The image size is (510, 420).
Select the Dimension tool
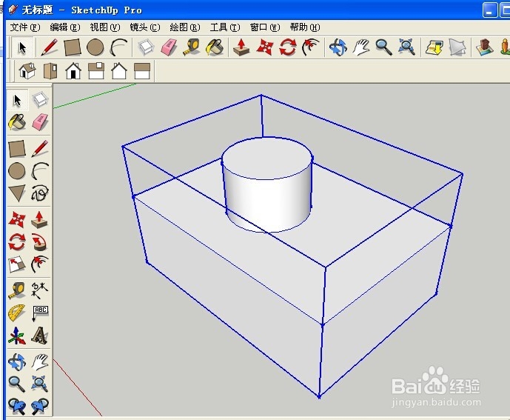40,290
